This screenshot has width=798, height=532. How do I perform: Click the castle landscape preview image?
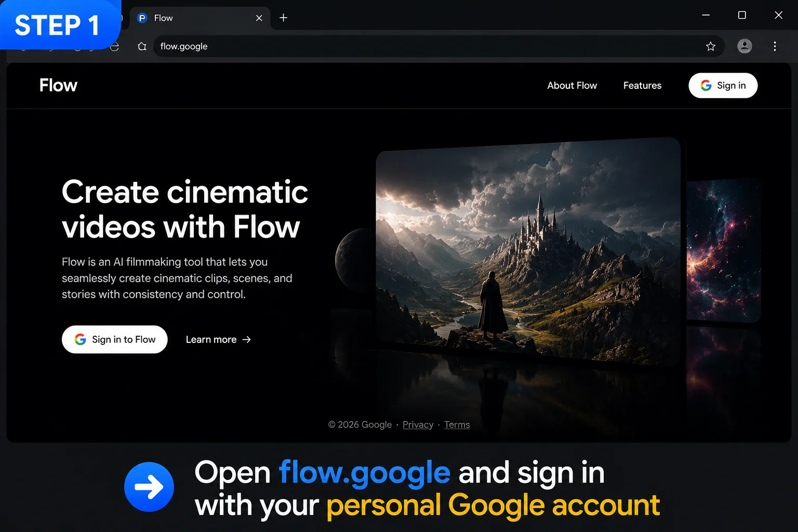point(528,251)
